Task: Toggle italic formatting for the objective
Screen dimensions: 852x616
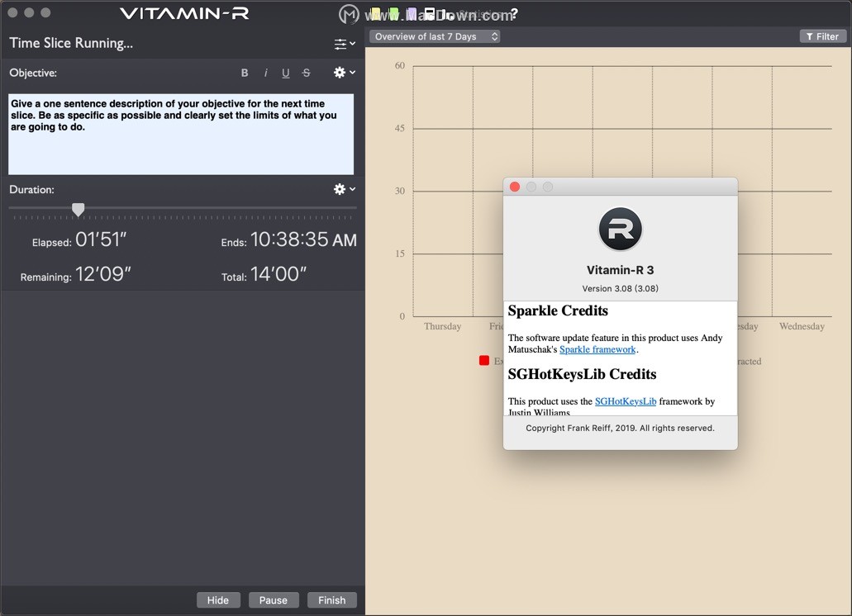Action: tap(266, 73)
